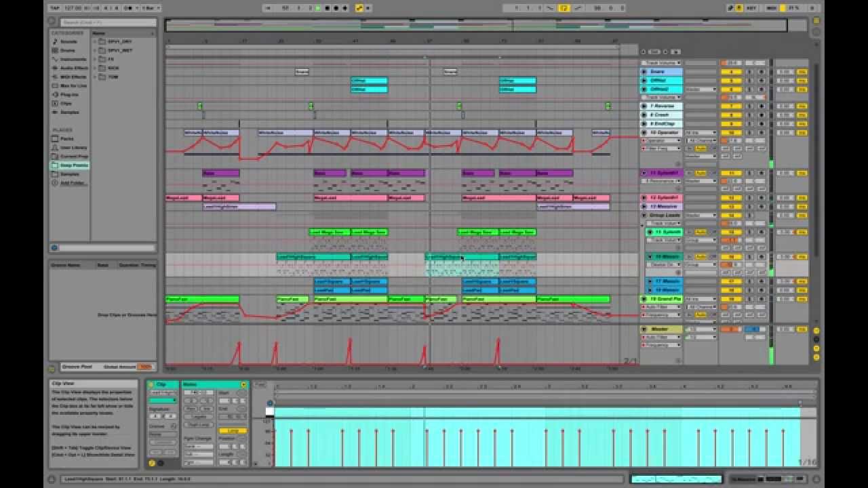868x488 pixels.
Task: Select the Packs place in browser
Action: 66,138
